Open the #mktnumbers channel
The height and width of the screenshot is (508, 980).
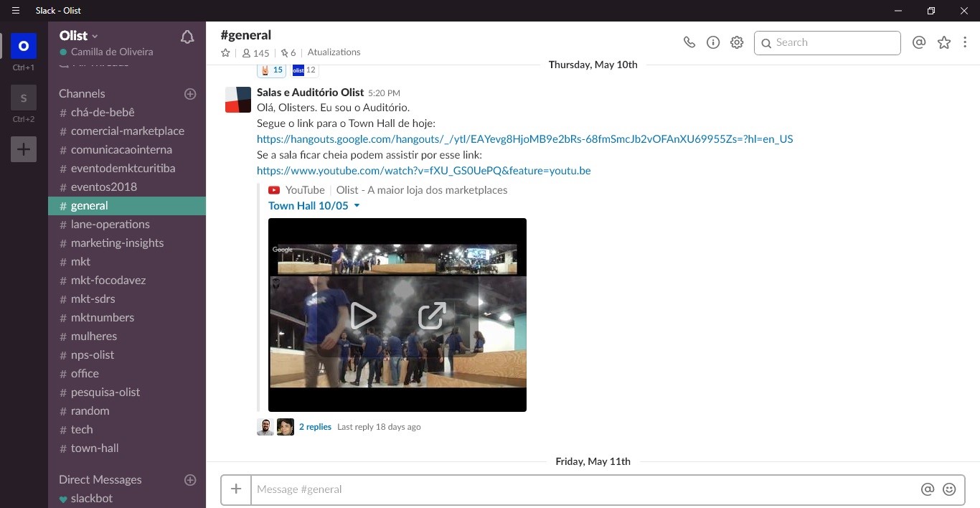click(x=127, y=318)
